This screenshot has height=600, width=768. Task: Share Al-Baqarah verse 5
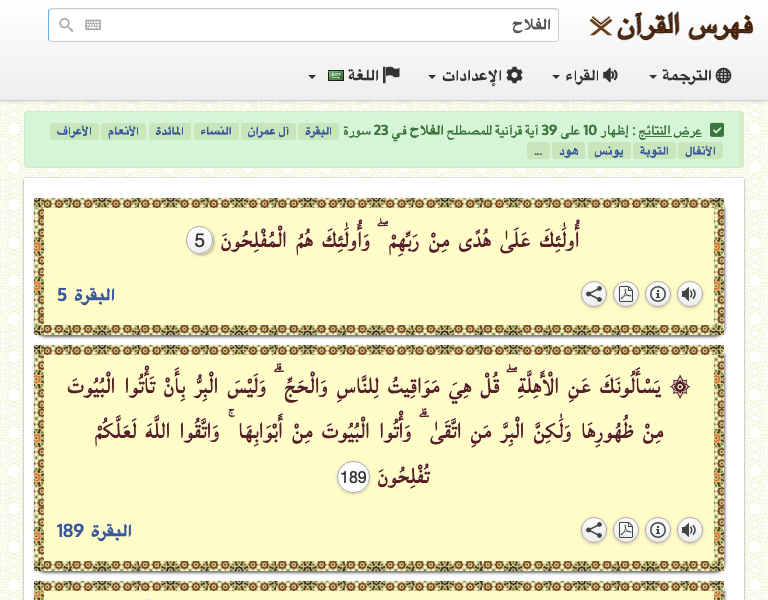tap(594, 294)
